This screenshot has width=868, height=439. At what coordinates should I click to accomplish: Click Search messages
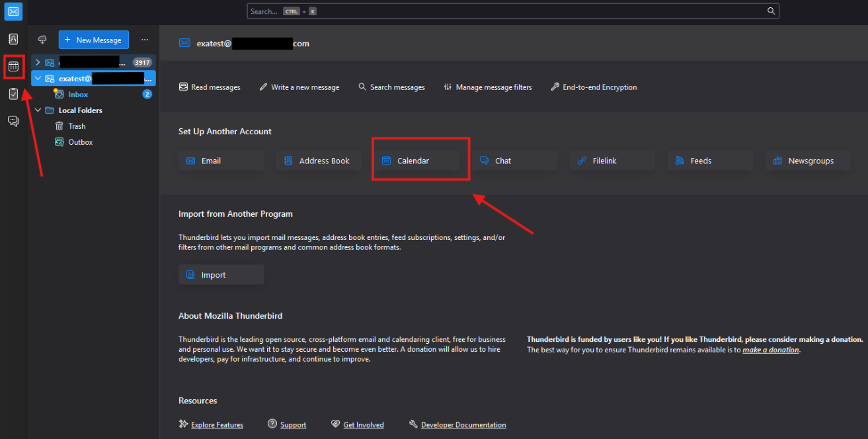391,87
